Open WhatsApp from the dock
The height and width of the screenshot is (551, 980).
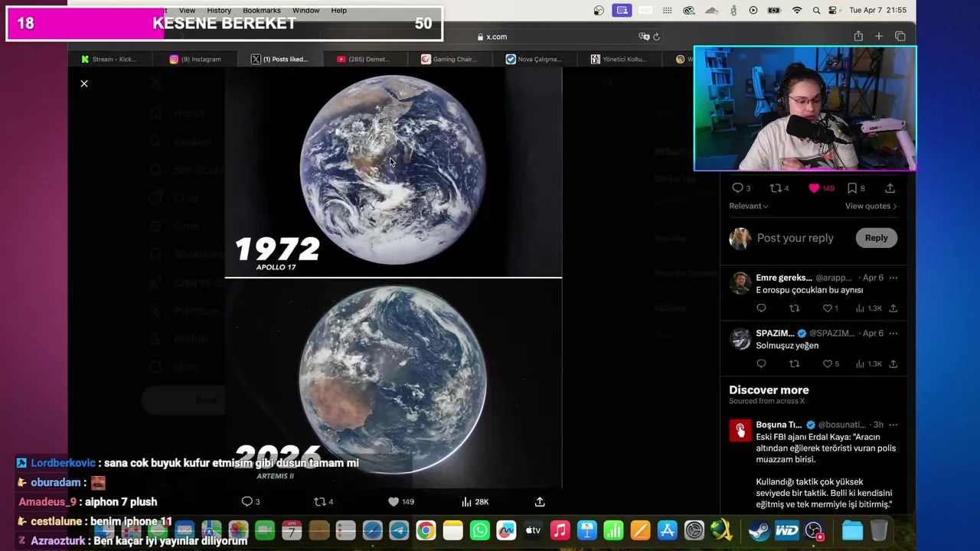480,530
